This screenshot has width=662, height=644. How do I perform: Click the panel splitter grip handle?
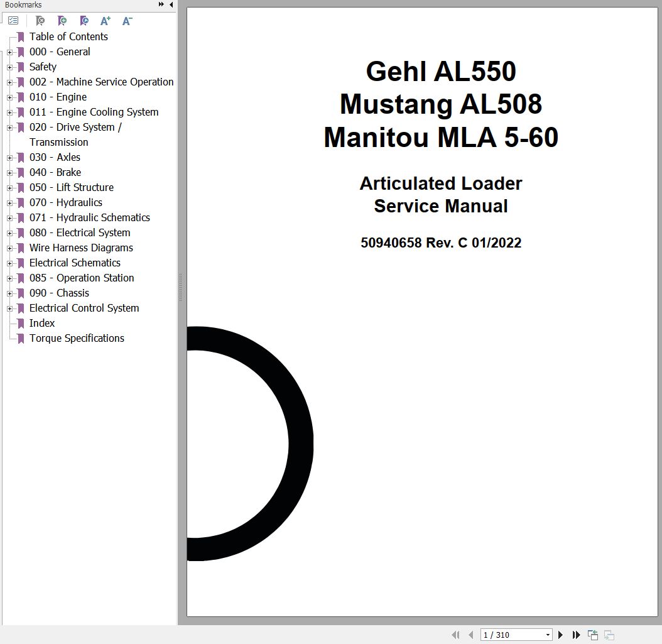click(180, 287)
